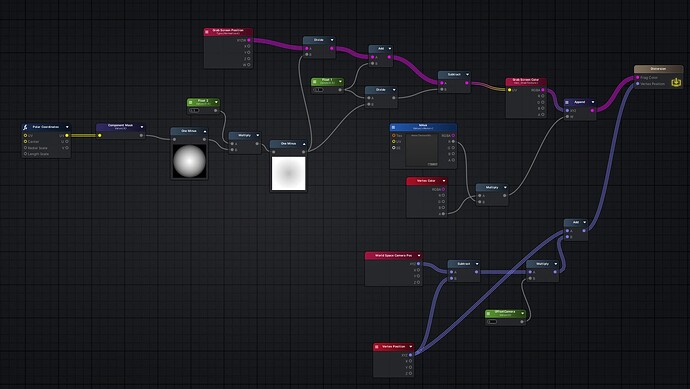This screenshot has width=690, height=389.
Task: Click the sphere gradient preview thumbnail
Action: click(x=190, y=161)
